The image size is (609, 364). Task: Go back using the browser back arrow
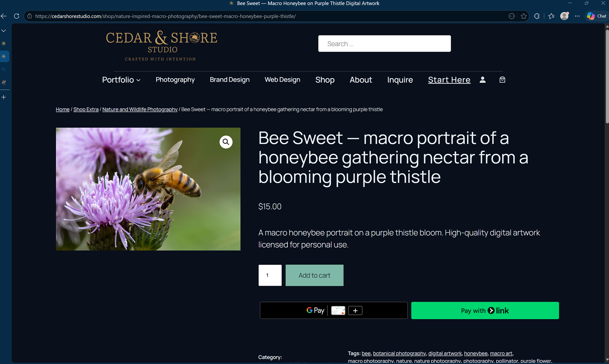[4, 16]
